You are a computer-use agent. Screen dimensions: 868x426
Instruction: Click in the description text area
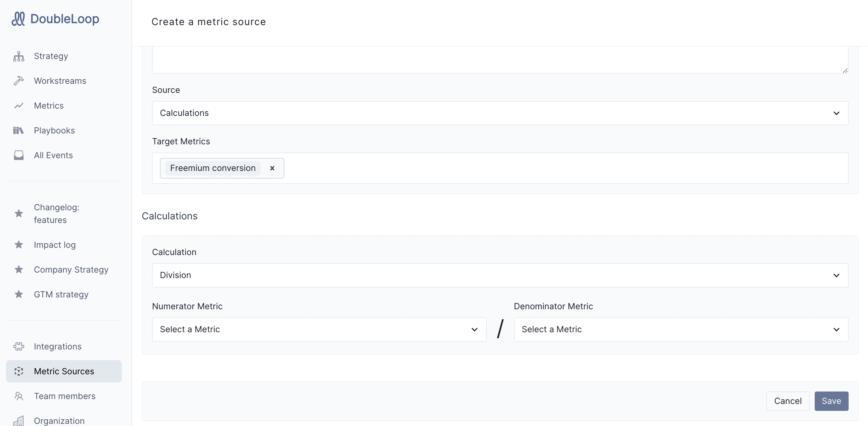click(500, 60)
